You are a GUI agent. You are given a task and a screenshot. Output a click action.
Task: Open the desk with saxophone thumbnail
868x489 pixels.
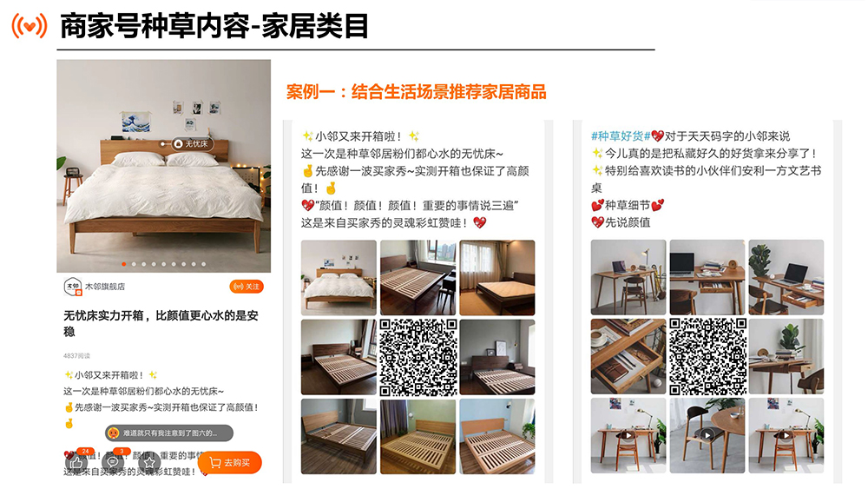coord(628,277)
